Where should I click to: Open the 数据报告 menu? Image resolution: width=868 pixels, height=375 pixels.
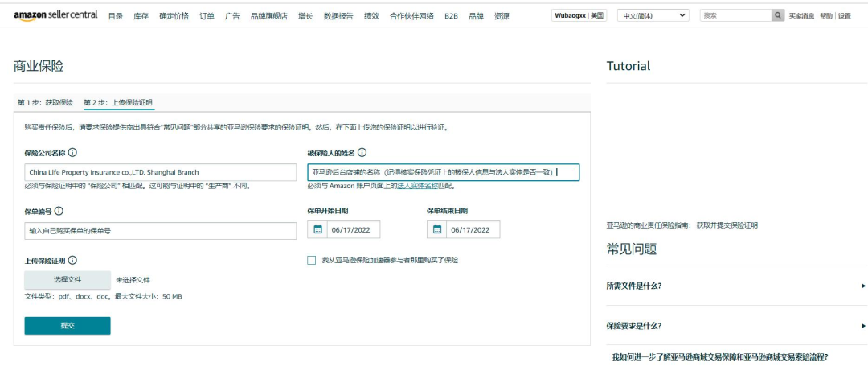(338, 16)
